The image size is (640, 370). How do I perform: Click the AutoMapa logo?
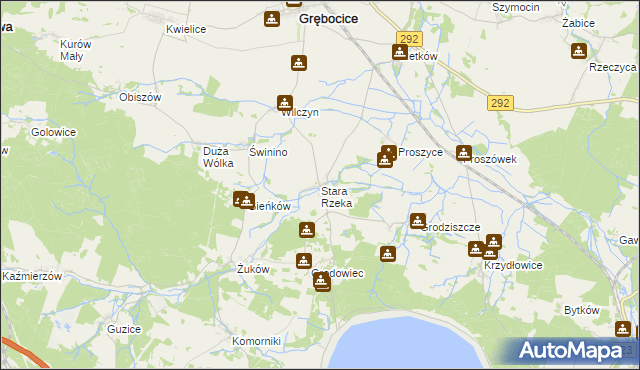pos(570,351)
